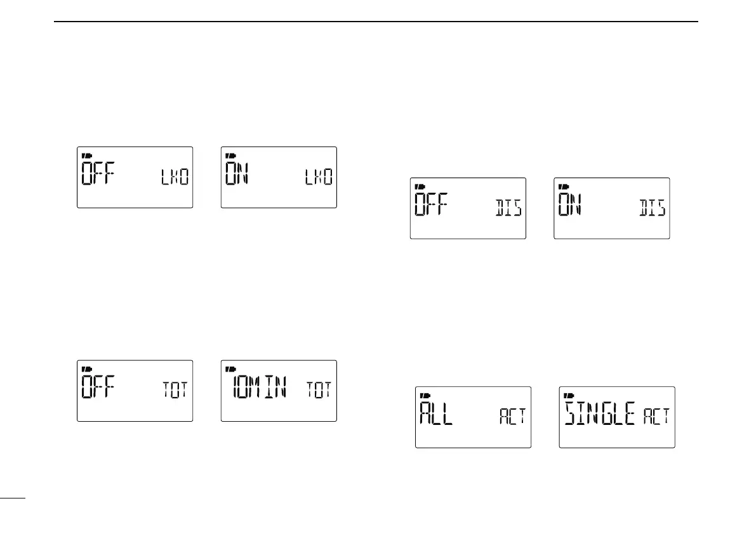Click the SINGLE setting text
Image resolution: width=756 pixels, height=534 pixels.
[x=600, y=413]
